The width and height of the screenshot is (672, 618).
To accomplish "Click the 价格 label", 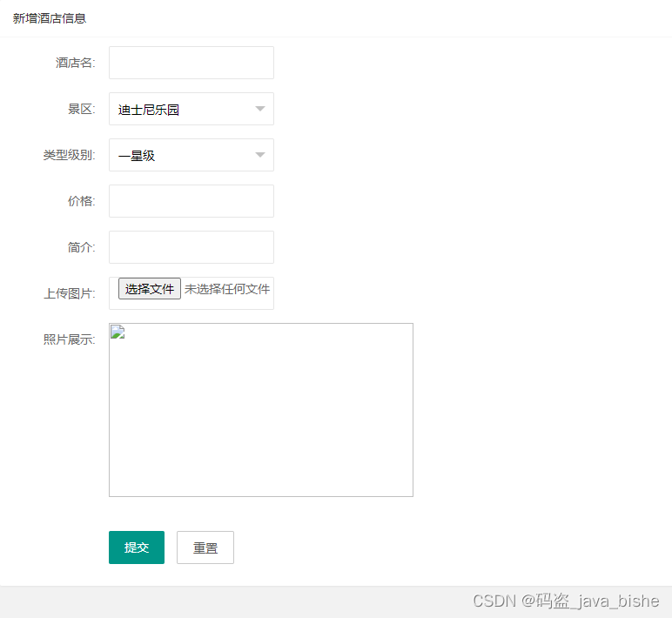I will [82, 201].
